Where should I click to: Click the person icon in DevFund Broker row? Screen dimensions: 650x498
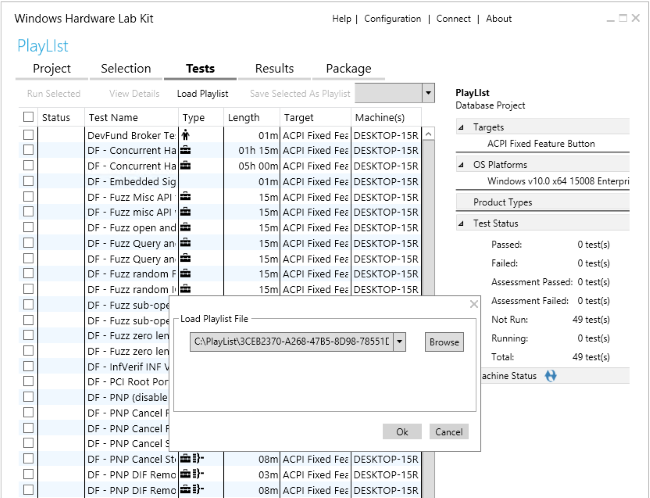point(185,135)
